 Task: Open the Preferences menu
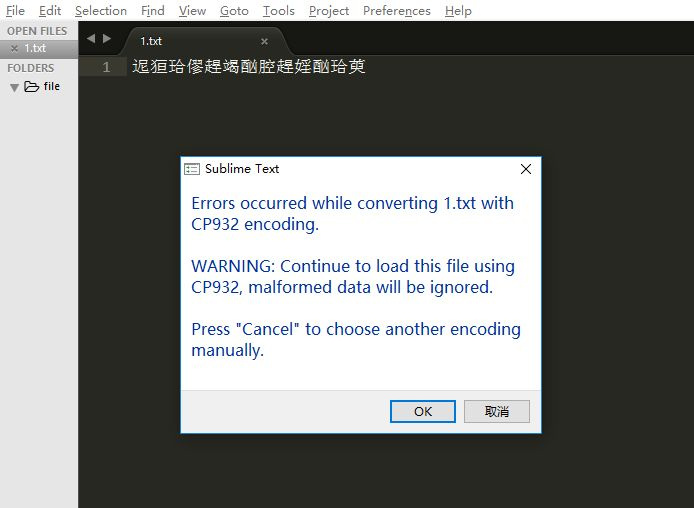[397, 11]
